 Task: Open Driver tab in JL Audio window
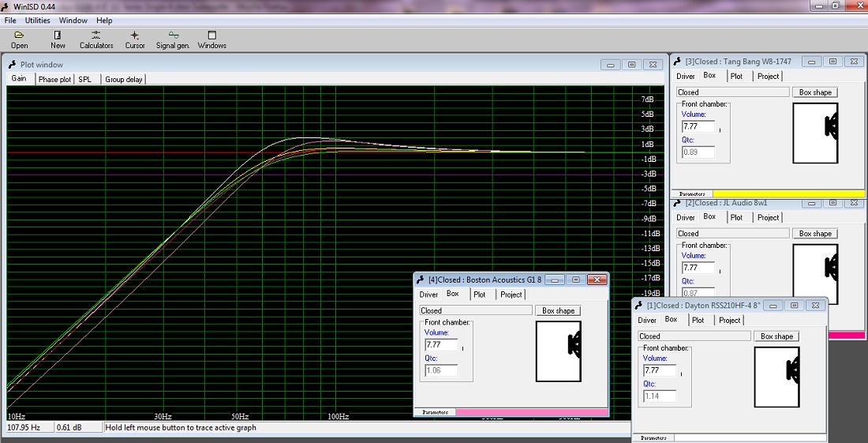click(685, 218)
